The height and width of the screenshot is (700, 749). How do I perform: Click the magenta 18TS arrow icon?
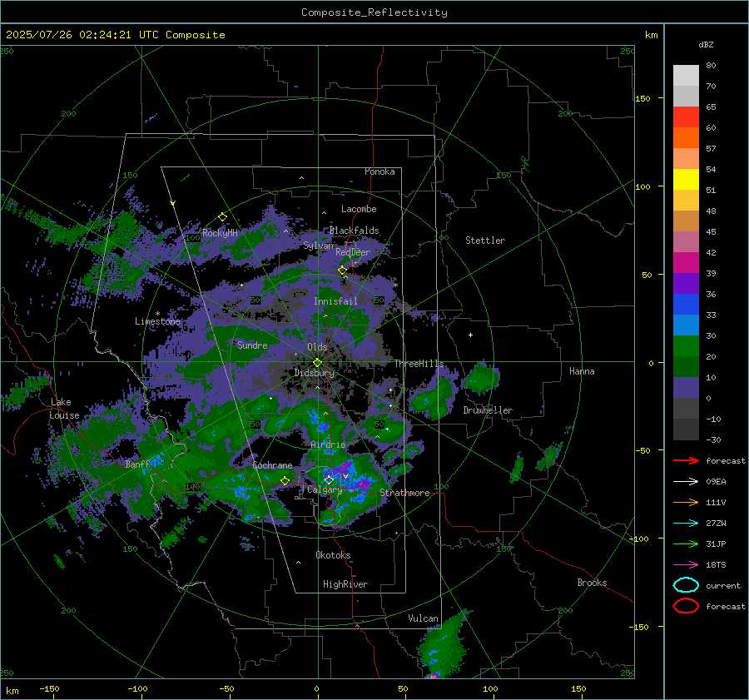[686, 565]
